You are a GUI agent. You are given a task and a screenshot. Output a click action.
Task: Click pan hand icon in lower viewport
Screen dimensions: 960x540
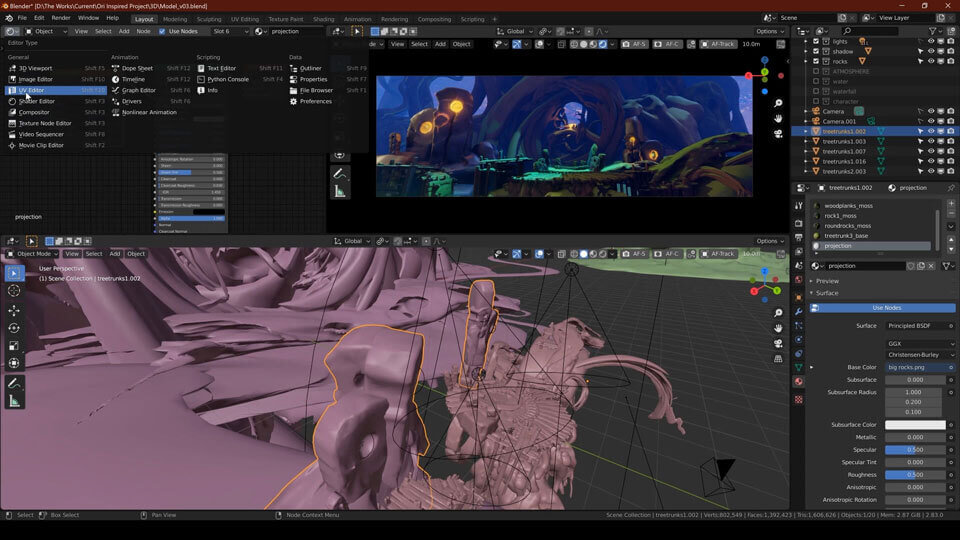(778, 328)
